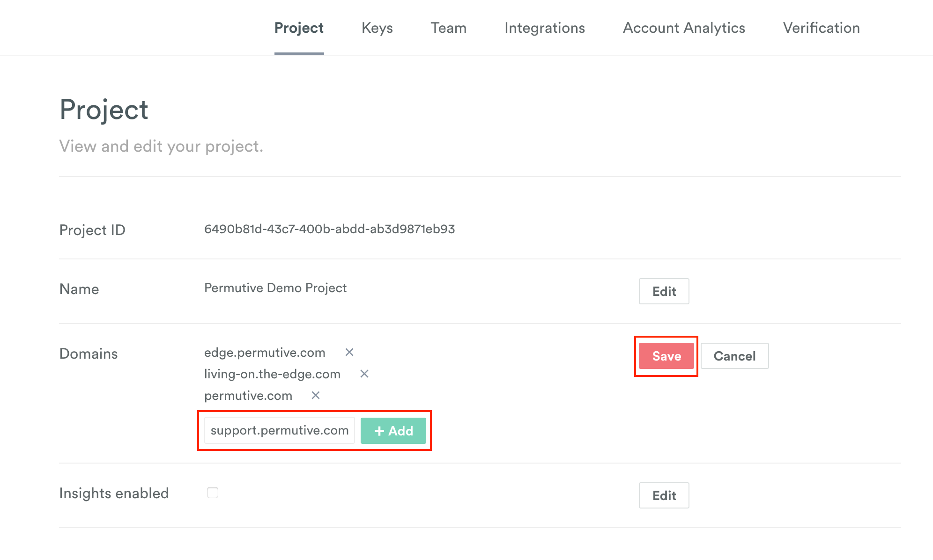Open the Integrations tab

[x=545, y=28]
